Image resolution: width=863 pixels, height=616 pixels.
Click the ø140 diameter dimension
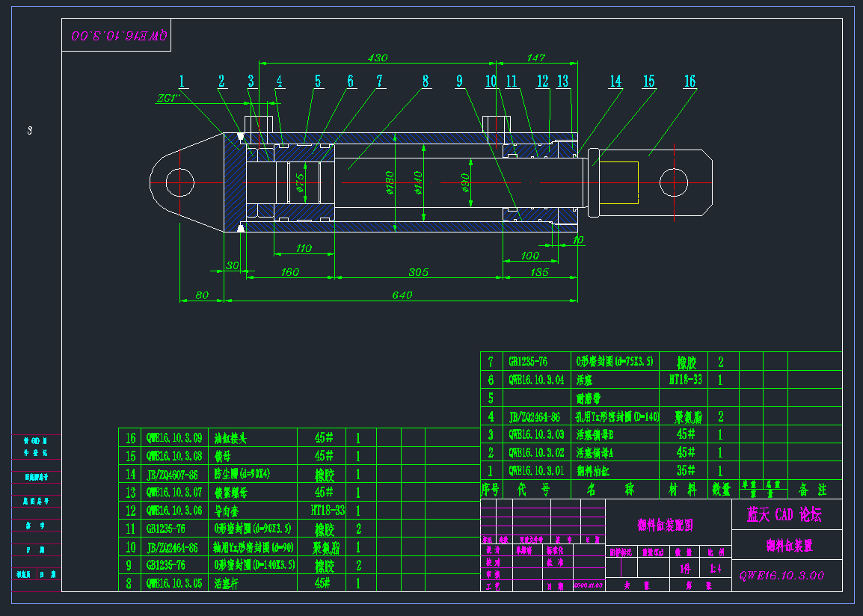pyautogui.click(x=418, y=183)
